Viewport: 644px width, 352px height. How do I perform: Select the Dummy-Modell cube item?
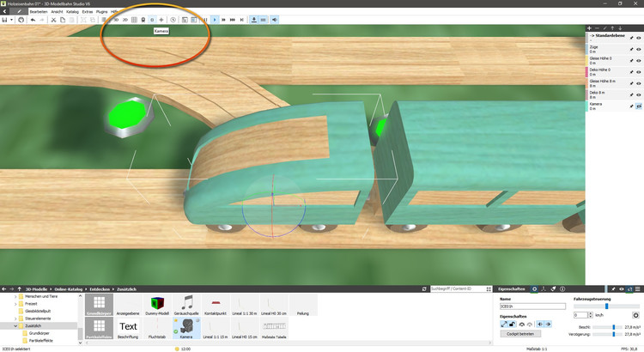pyautogui.click(x=156, y=304)
